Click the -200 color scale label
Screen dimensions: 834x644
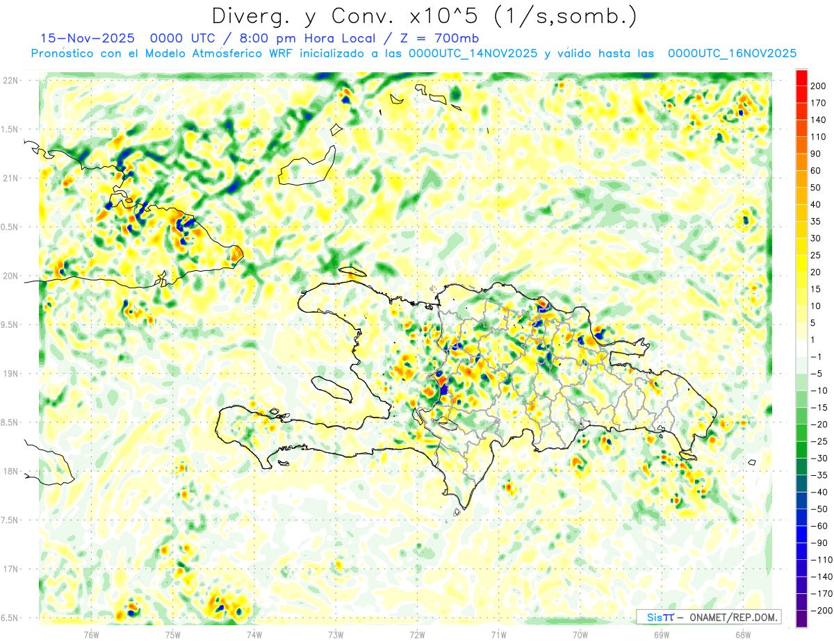[821, 611]
